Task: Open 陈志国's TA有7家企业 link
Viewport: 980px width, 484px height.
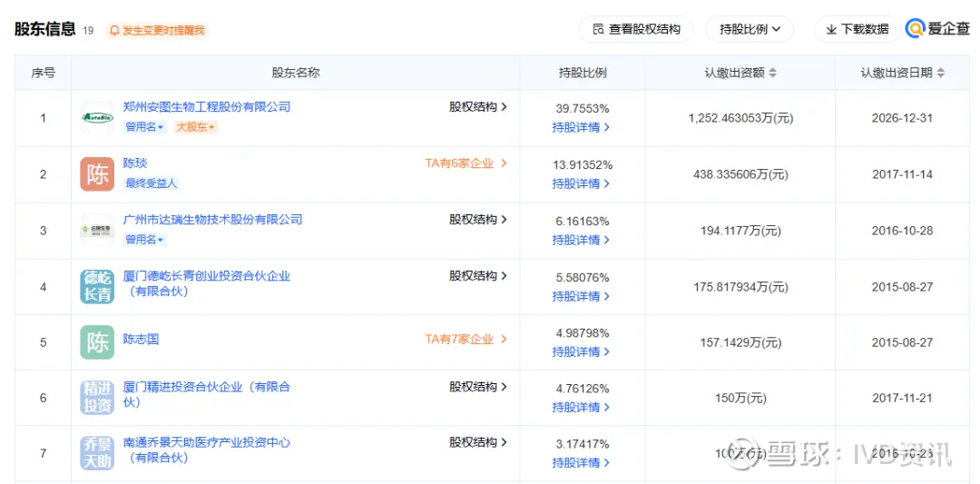Action: 465,340
